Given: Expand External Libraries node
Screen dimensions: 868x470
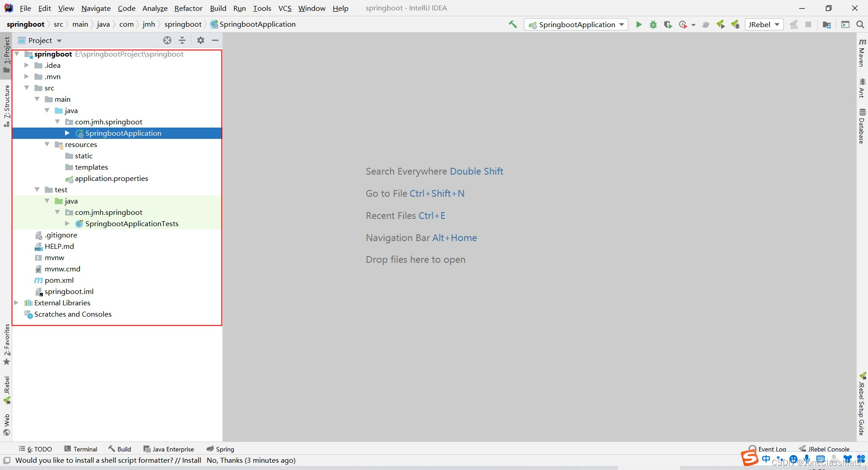Looking at the screenshot, I should click(x=16, y=303).
